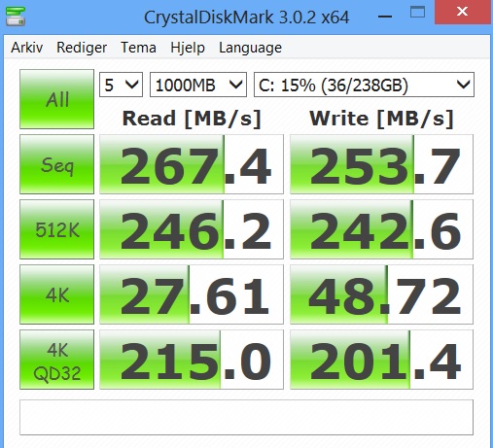The height and width of the screenshot is (448, 493).
Task: Select the 512K write result 242.6
Action: (381, 229)
